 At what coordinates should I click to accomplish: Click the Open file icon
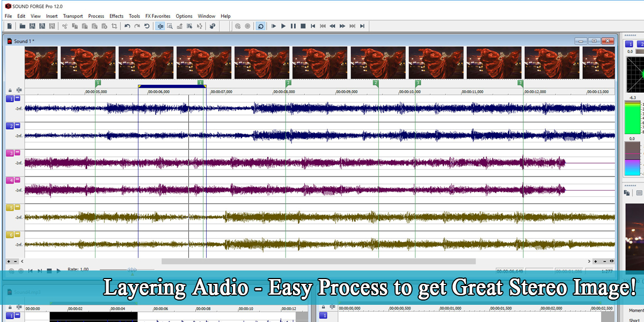22,26
